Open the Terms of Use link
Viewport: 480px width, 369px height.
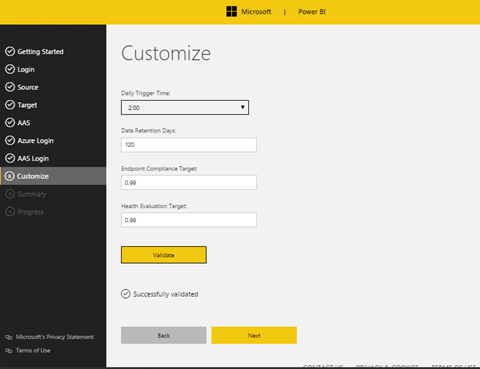click(x=33, y=350)
